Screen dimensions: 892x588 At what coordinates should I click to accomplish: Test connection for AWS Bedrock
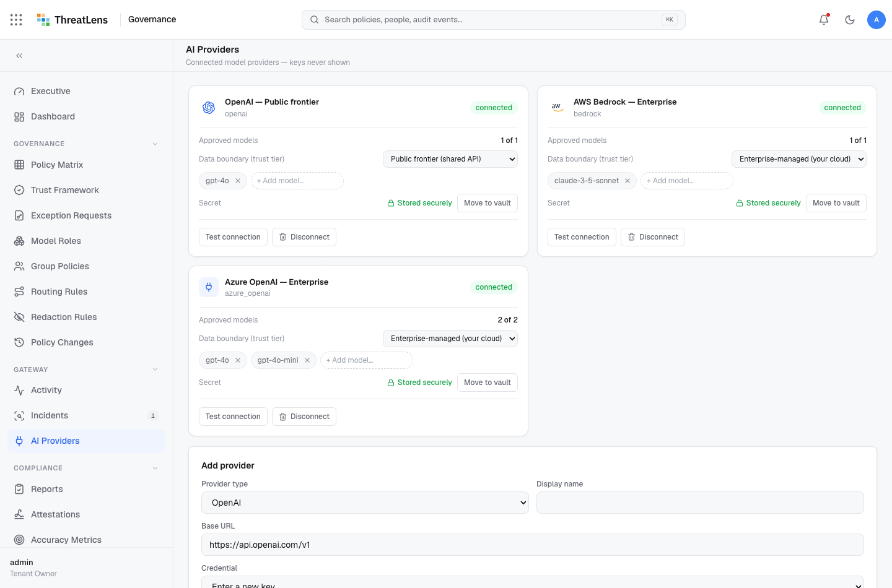(x=582, y=237)
